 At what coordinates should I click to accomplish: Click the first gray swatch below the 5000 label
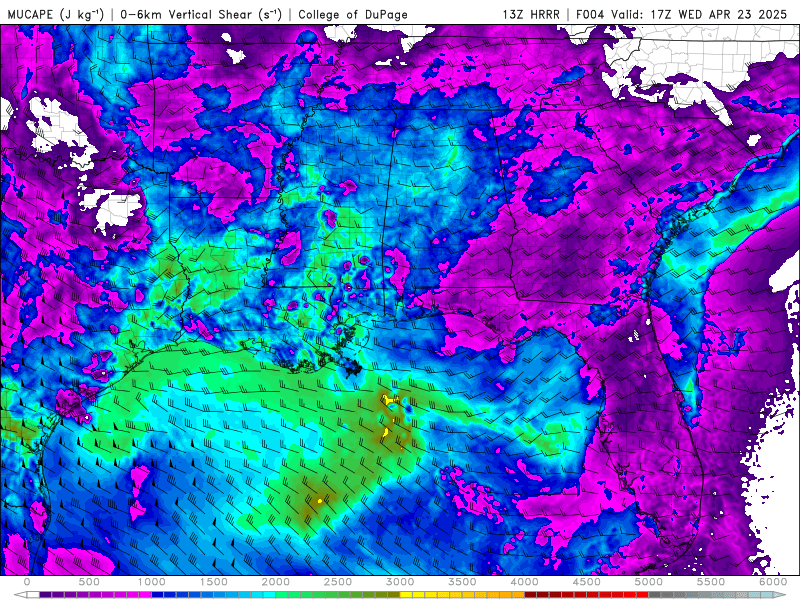tap(655, 595)
